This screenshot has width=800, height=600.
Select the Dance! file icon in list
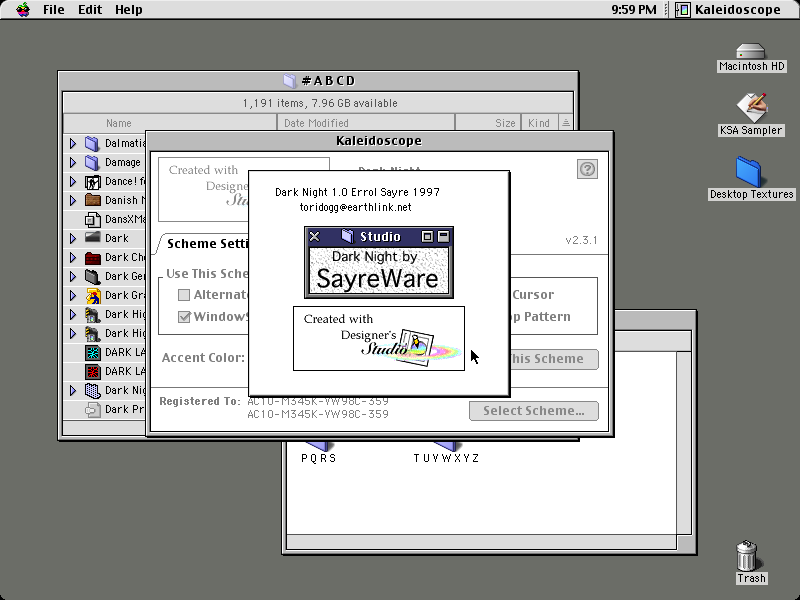(92, 181)
